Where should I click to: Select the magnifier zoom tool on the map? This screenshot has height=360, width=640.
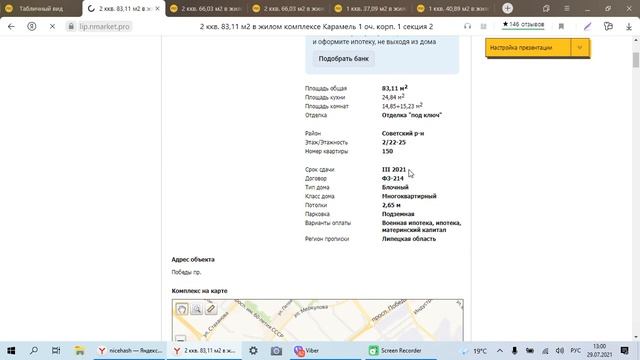click(x=196, y=309)
